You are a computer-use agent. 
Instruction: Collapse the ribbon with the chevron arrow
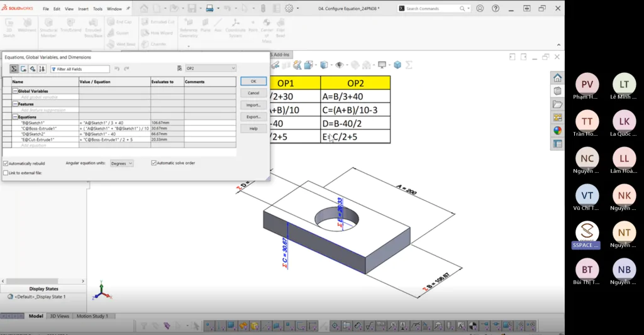tap(558, 45)
